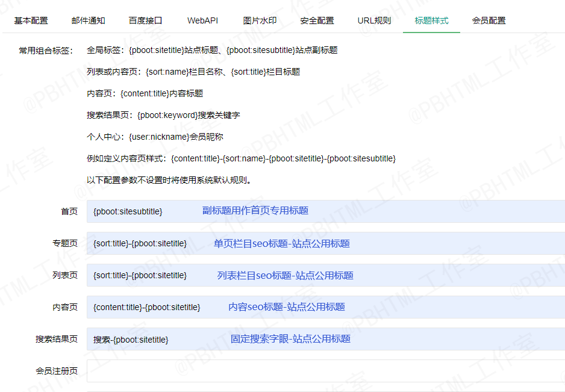Click the blue 副标题用作首页专用标题 annotation
The height and width of the screenshot is (392, 565).
point(255,210)
